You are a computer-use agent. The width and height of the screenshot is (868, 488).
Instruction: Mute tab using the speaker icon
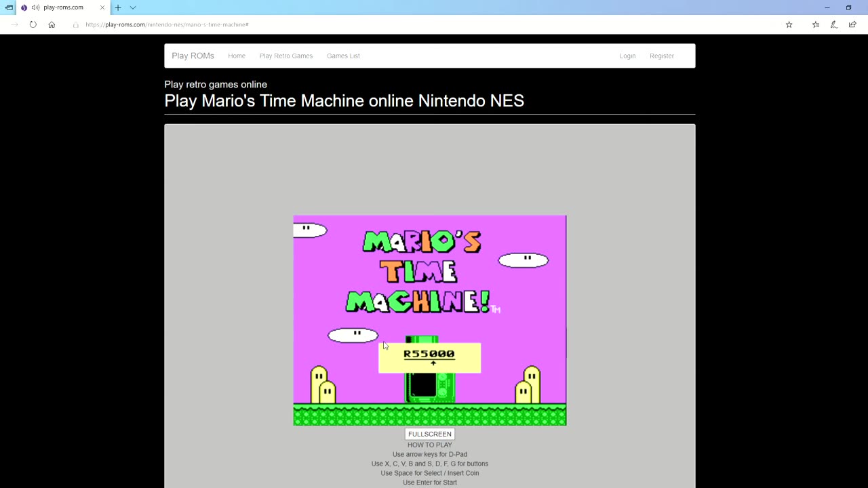pos(35,7)
